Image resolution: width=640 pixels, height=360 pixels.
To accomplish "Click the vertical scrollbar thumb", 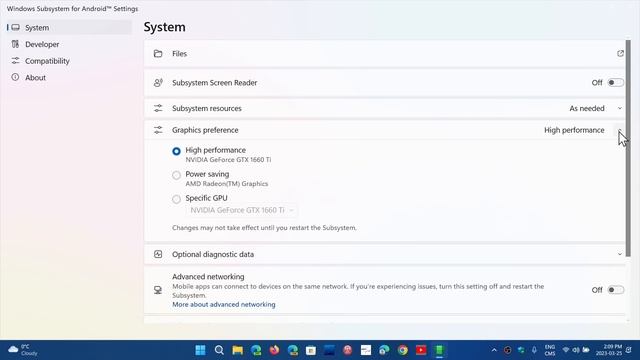I will click(x=628, y=149).
